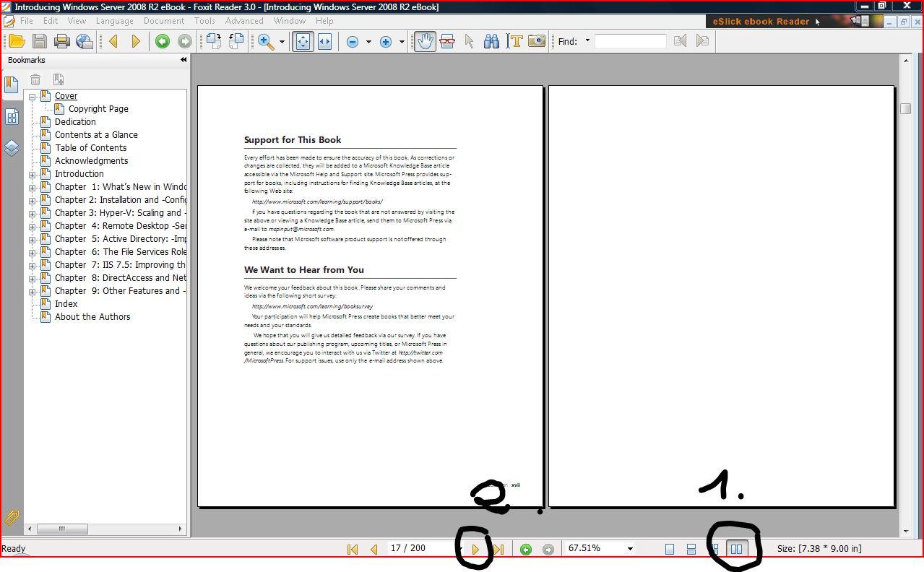This screenshot has width=924, height=572.
Task: Collapse the Cover bookmark node
Action: [33, 97]
